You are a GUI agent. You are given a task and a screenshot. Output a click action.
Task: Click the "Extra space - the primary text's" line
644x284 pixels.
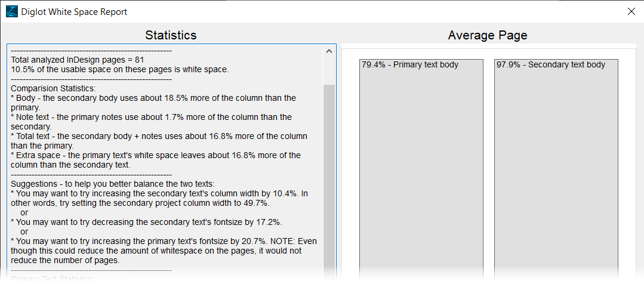[x=155, y=155]
